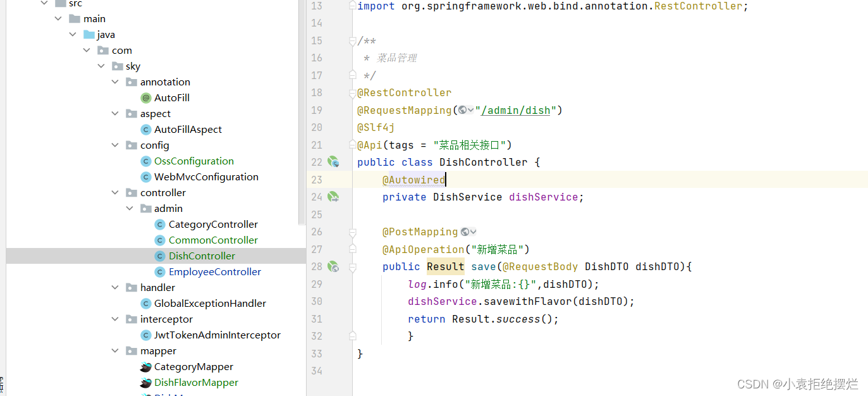
Task: Collapse the sky package
Action: 101,66
